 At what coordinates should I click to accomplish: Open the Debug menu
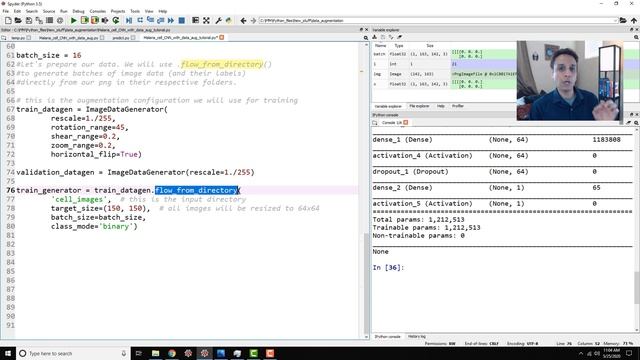[x=78, y=11]
